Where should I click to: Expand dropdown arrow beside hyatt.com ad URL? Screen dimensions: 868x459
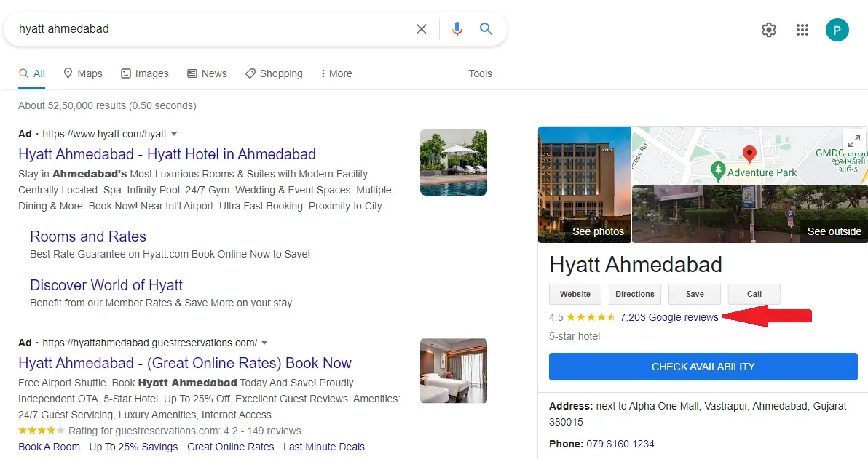(x=174, y=135)
